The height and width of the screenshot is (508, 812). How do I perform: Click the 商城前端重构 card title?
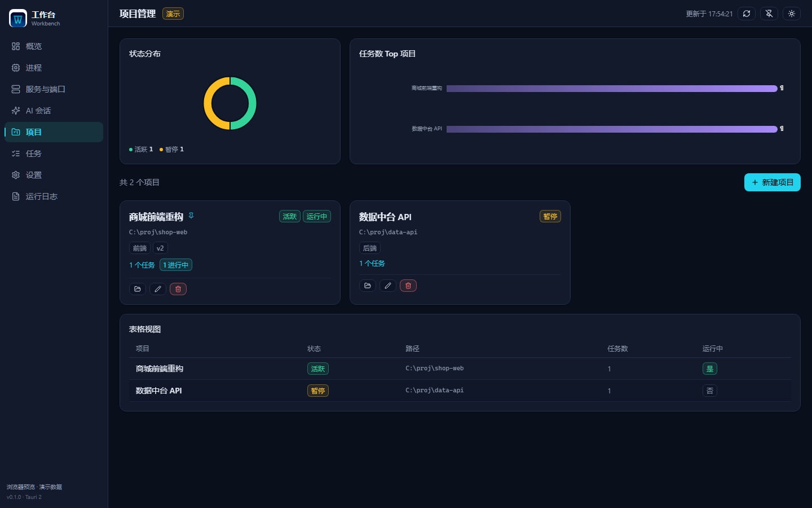[x=156, y=217]
